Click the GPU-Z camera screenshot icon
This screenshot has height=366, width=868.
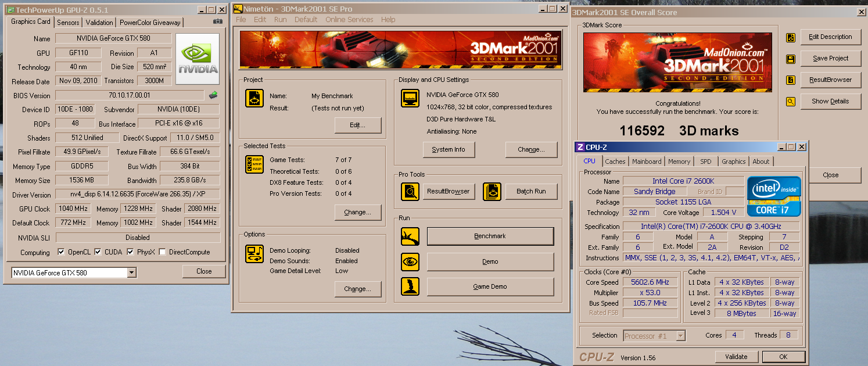217,21
